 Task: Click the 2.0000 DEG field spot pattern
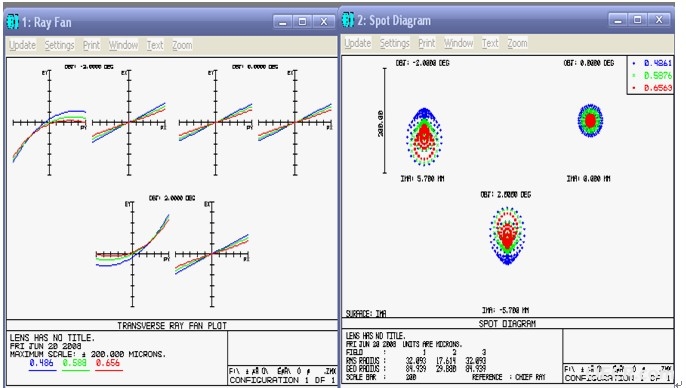[x=507, y=236]
